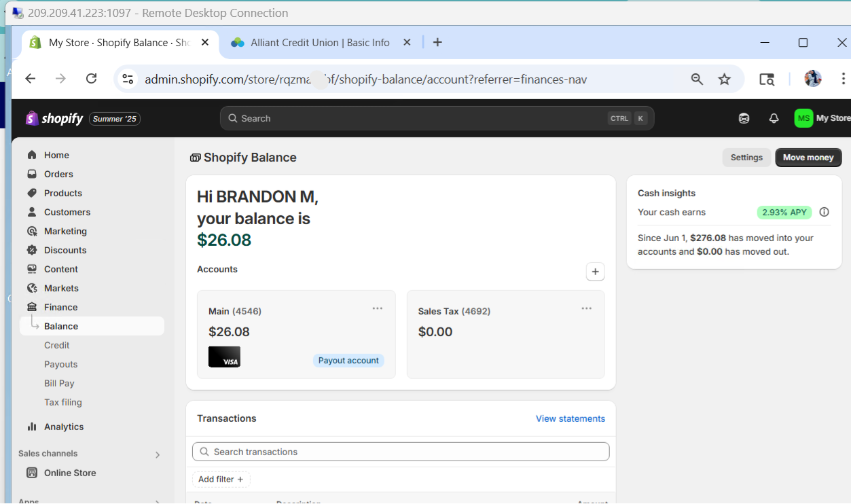Go forward with the browser forward arrow
The image size is (851, 504).
tap(61, 79)
